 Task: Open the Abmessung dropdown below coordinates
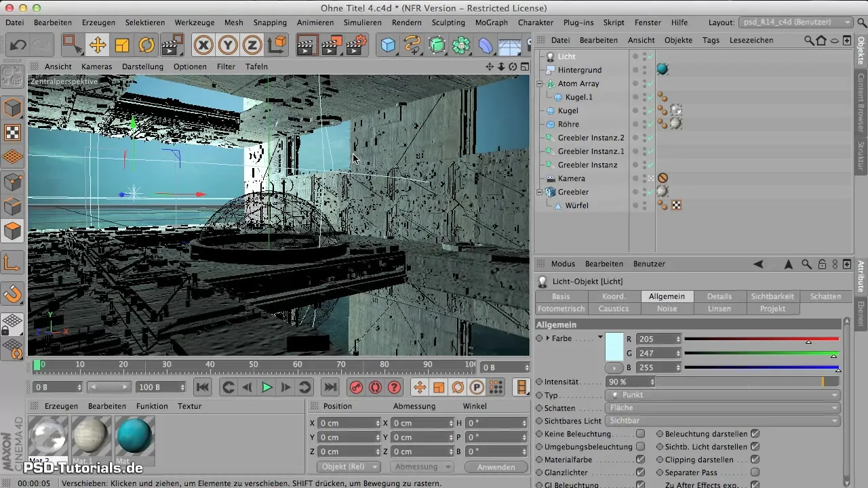coord(422,467)
